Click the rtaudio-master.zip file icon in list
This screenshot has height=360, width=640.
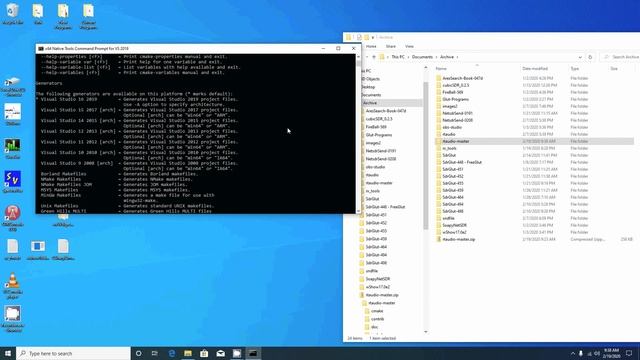click(439, 239)
